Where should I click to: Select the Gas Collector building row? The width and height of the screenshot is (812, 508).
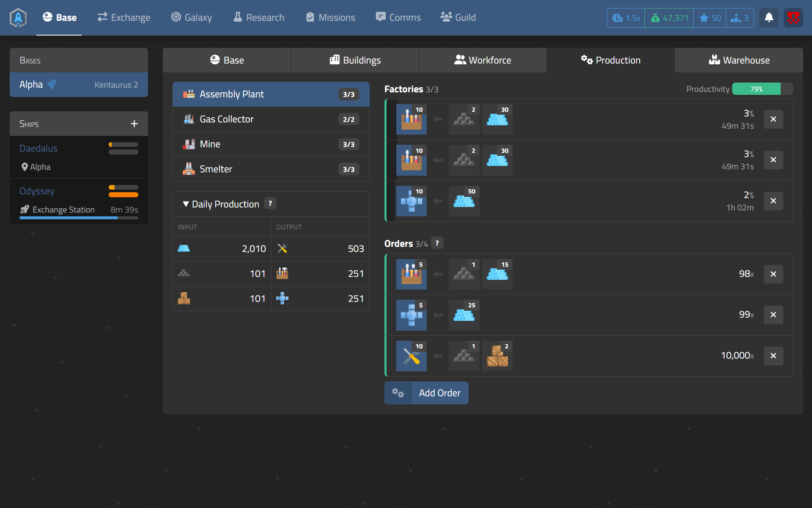click(x=271, y=119)
